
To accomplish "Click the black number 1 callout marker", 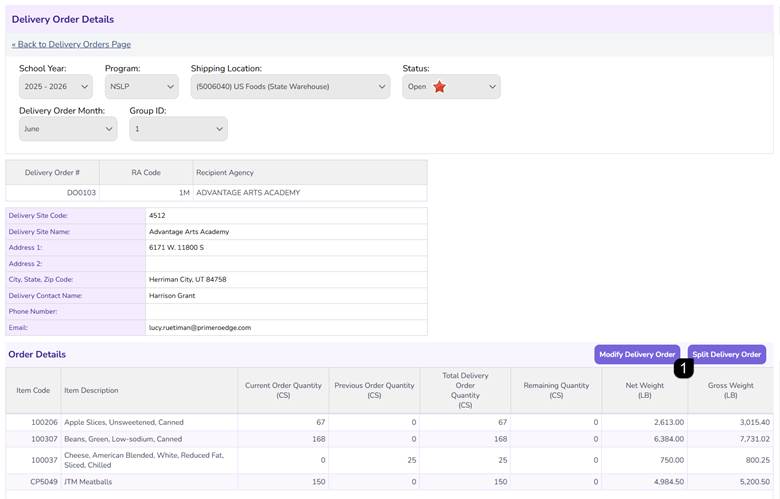I will pos(683,368).
